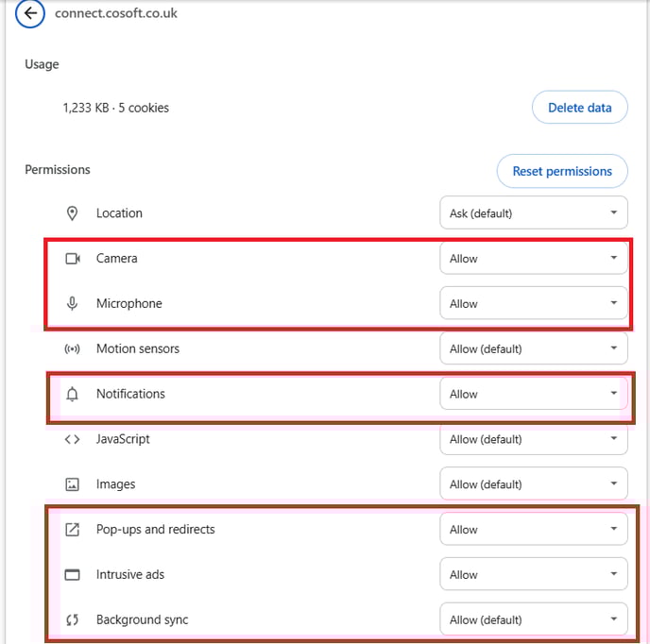Open the Location permission dropdown

534,213
